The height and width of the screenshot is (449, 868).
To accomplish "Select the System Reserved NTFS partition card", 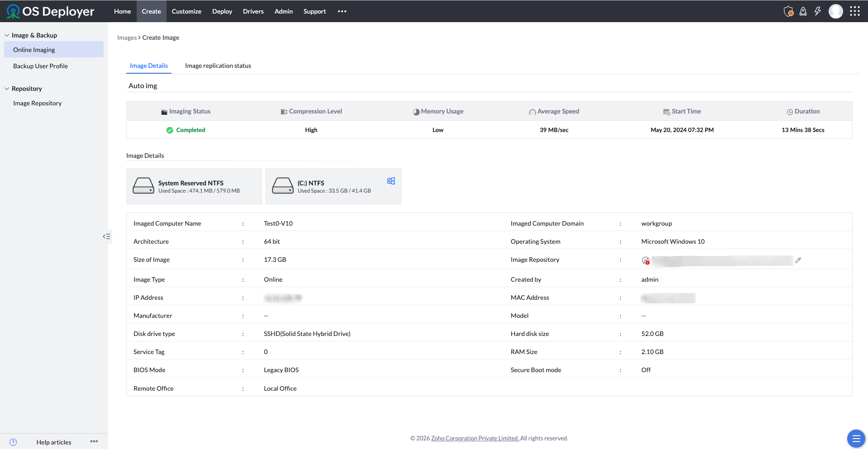I will coord(194,186).
